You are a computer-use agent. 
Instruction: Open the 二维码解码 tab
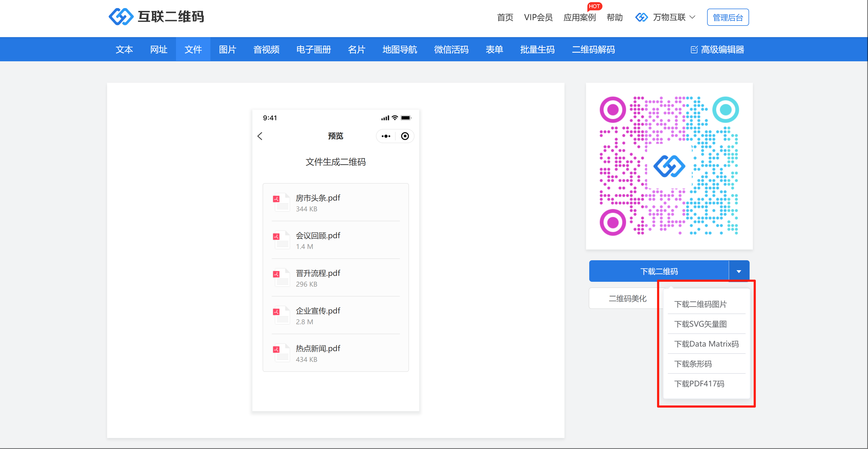point(593,49)
